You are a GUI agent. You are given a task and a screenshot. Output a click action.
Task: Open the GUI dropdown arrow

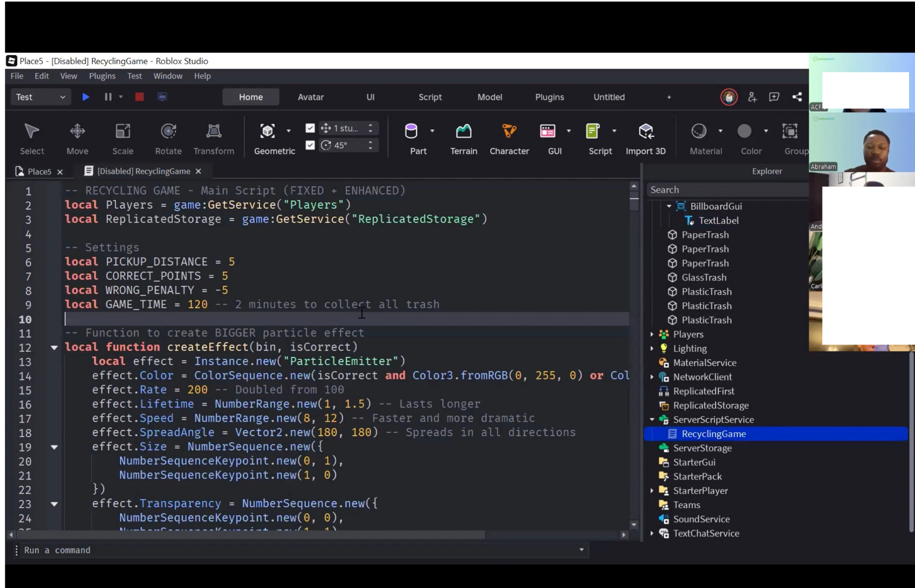(x=568, y=131)
